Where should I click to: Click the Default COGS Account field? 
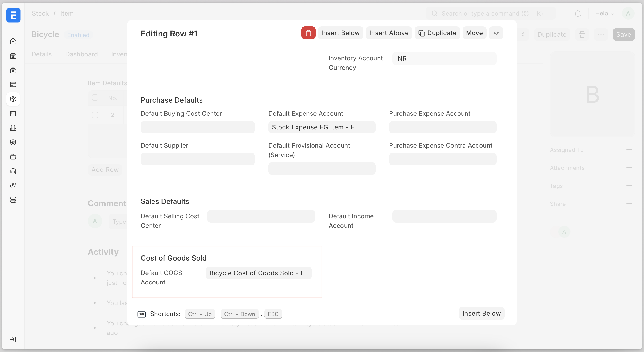tap(259, 273)
